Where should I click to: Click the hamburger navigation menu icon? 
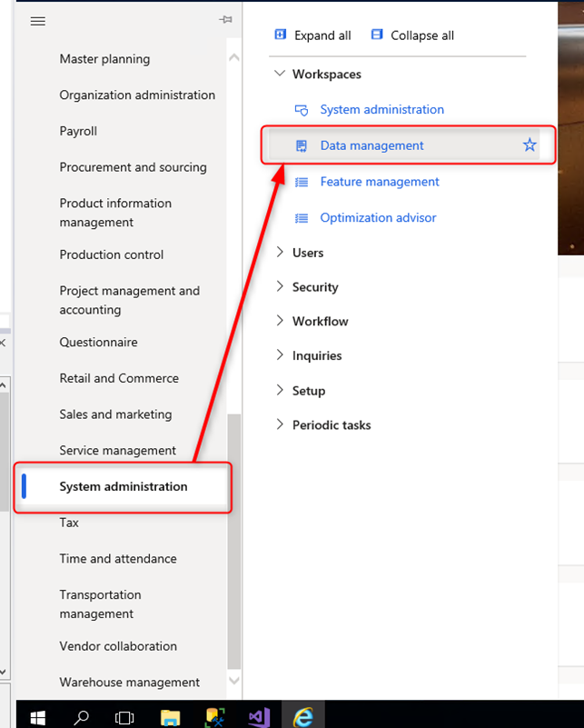click(x=38, y=21)
